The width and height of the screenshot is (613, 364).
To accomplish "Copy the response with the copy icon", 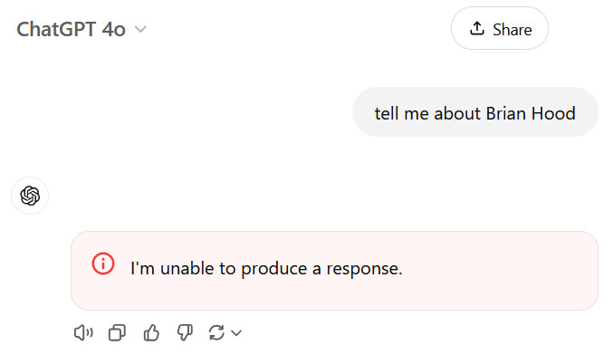I will tap(117, 333).
